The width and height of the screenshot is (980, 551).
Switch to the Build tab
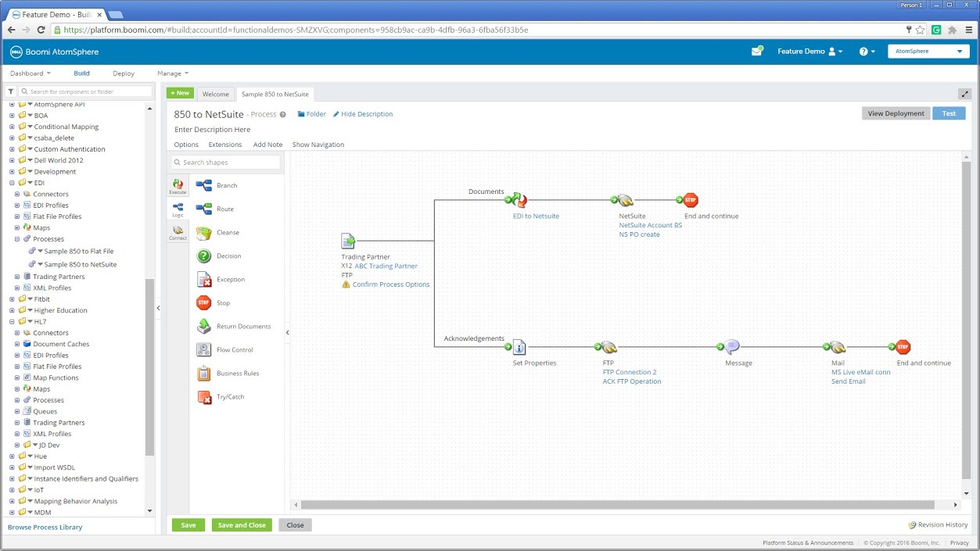click(x=81, y=73)
